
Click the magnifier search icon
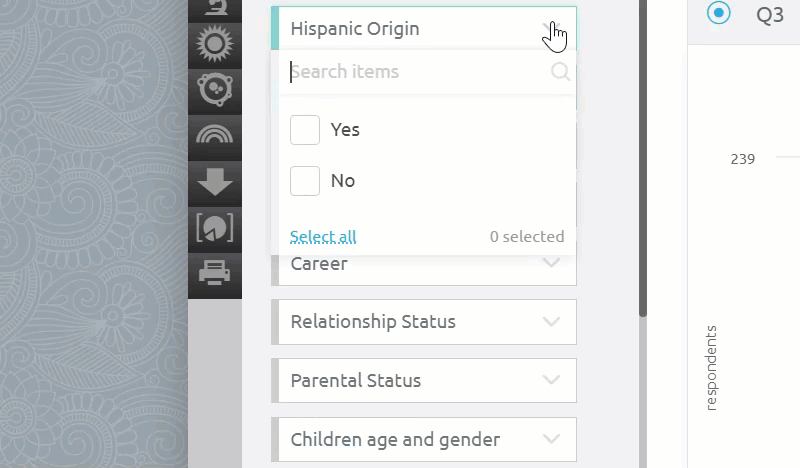coord(560,71)
